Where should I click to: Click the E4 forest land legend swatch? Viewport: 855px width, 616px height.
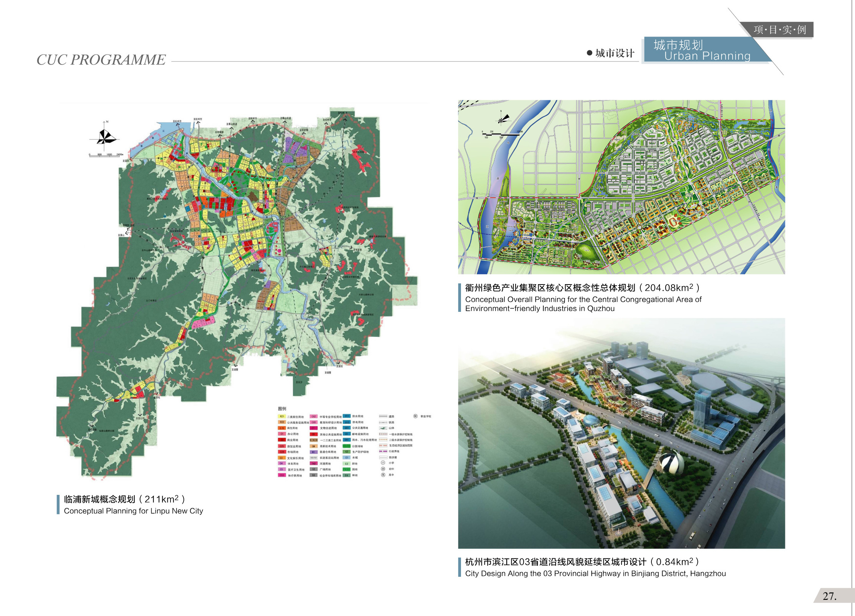(x=346, y=475)
